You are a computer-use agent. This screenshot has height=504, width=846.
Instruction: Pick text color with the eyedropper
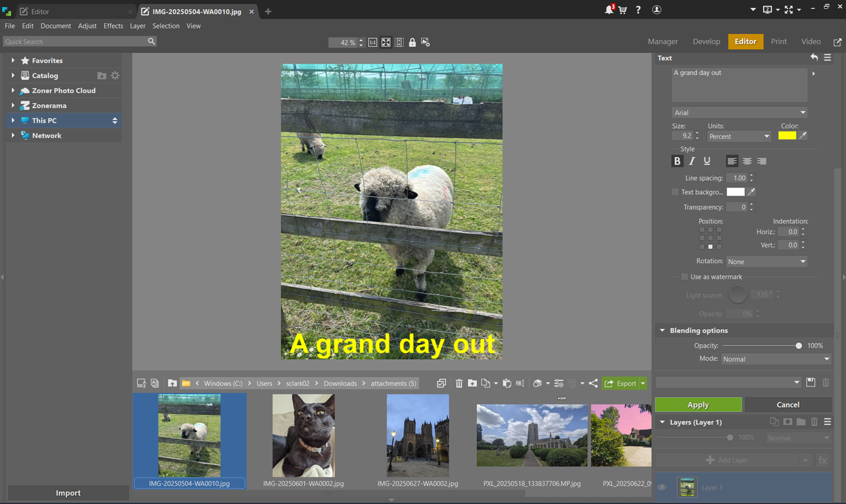[x=803, y=136]
